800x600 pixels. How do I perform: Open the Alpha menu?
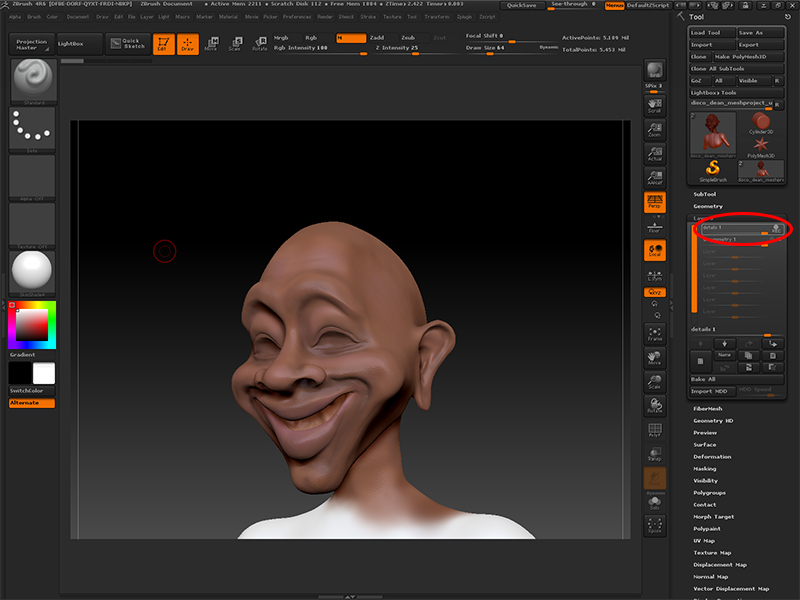[15, 17]
